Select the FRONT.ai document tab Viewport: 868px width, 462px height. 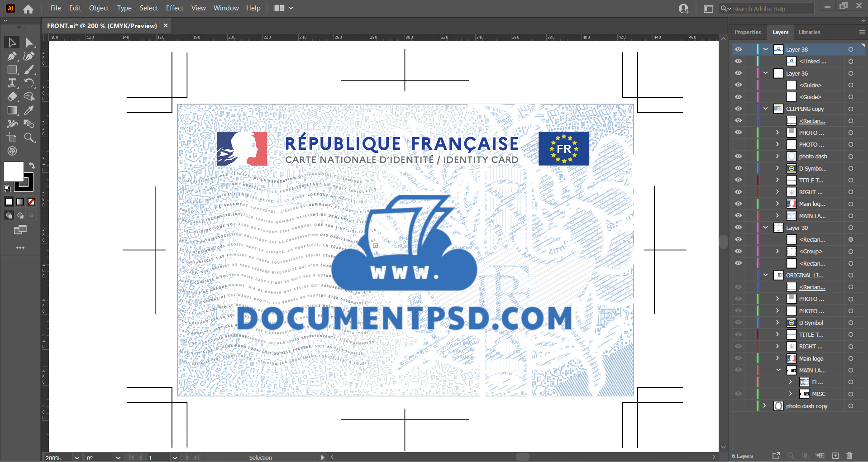click(102, 26)
